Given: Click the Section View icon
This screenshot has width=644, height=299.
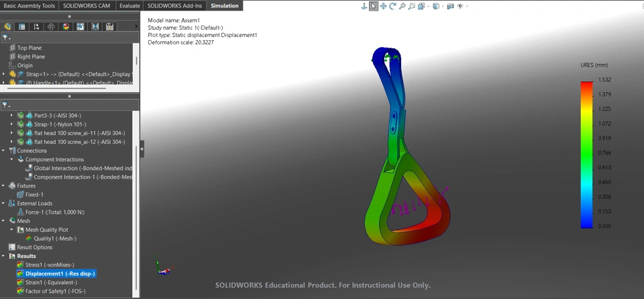Looking at the screenshot, I should [x=451, y=6].
